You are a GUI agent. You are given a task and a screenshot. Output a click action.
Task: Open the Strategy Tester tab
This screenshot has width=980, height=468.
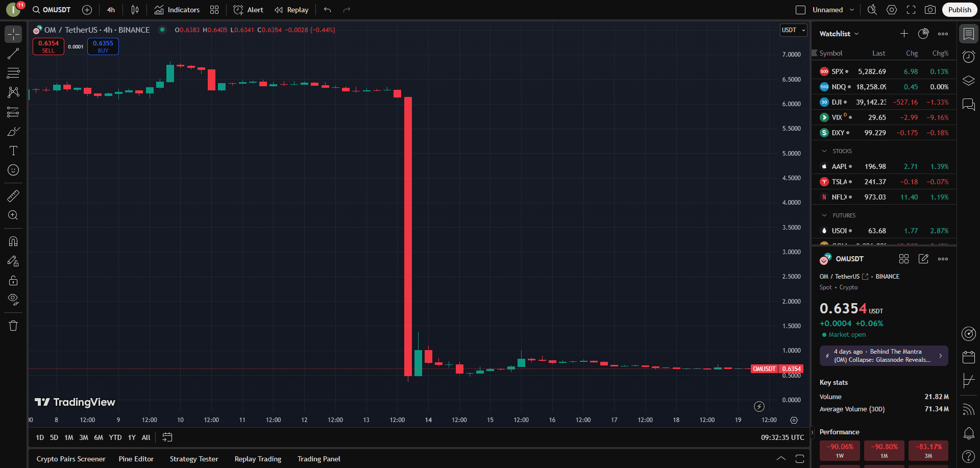[194, 459]
